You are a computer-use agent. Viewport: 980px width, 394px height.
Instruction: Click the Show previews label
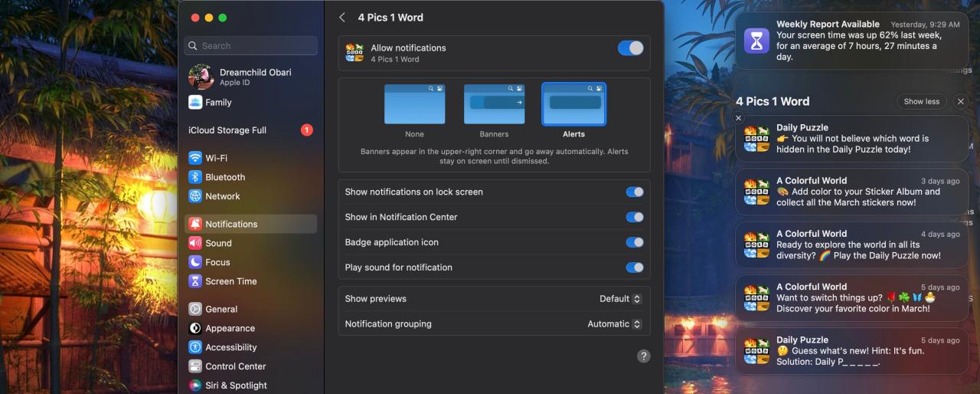376,299
